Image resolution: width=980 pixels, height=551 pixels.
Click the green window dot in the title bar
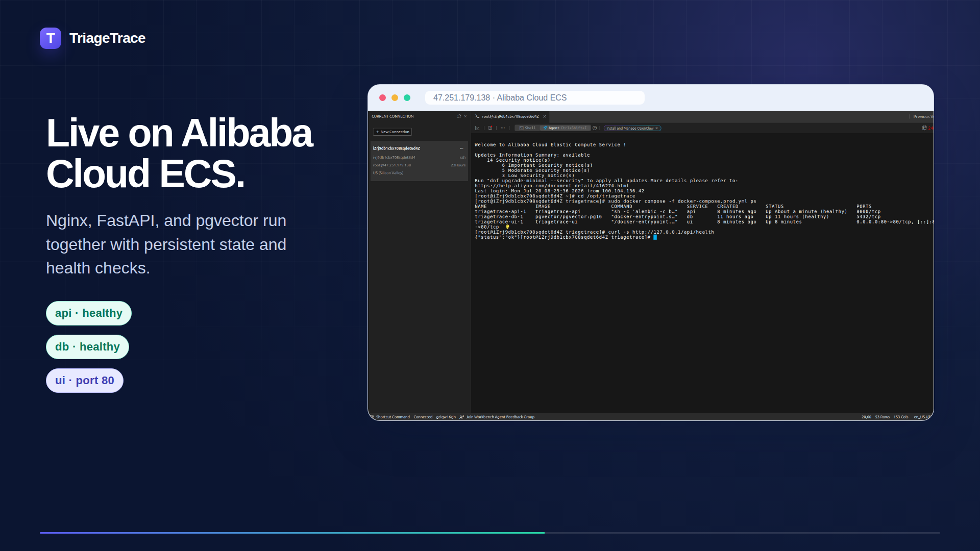(407, 97)
